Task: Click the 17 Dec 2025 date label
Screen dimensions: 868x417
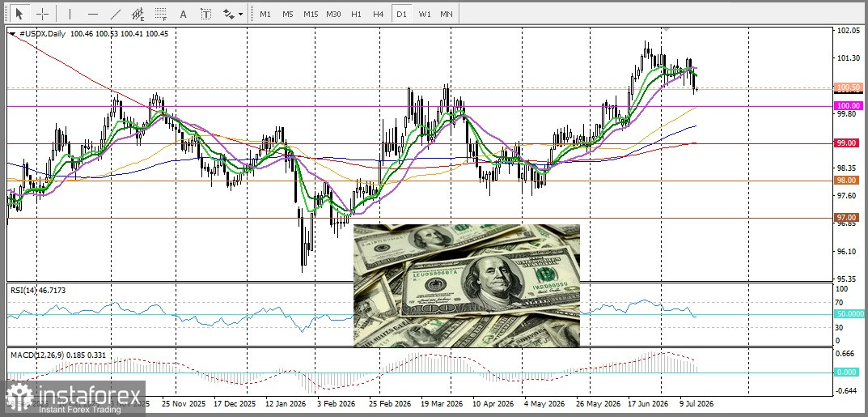Action: point(235,403)
